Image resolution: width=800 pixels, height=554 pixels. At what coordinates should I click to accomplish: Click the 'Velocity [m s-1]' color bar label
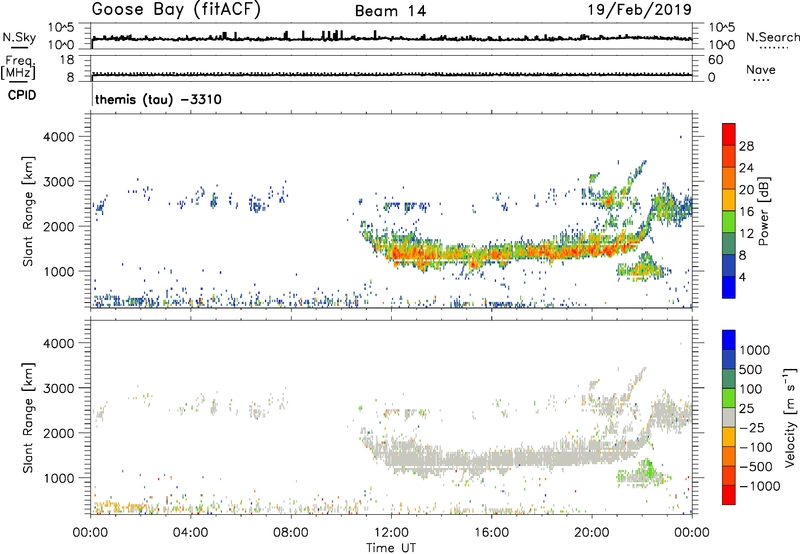click(790, 417)
